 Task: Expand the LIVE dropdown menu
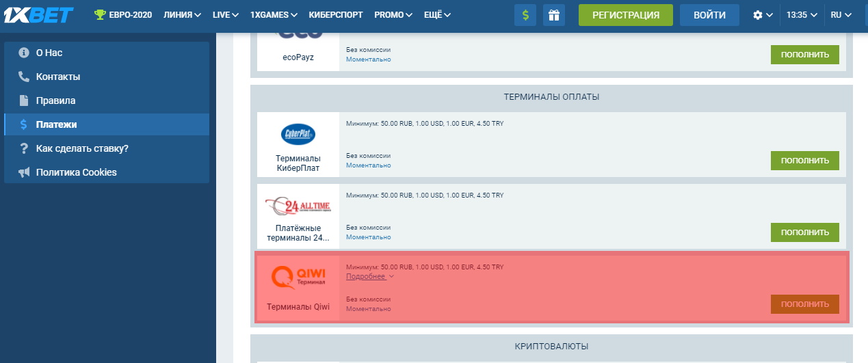(x=225, y=14)
